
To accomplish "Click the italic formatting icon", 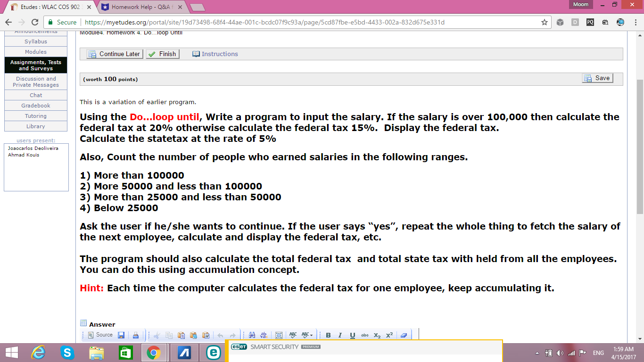I will point(340,335).
